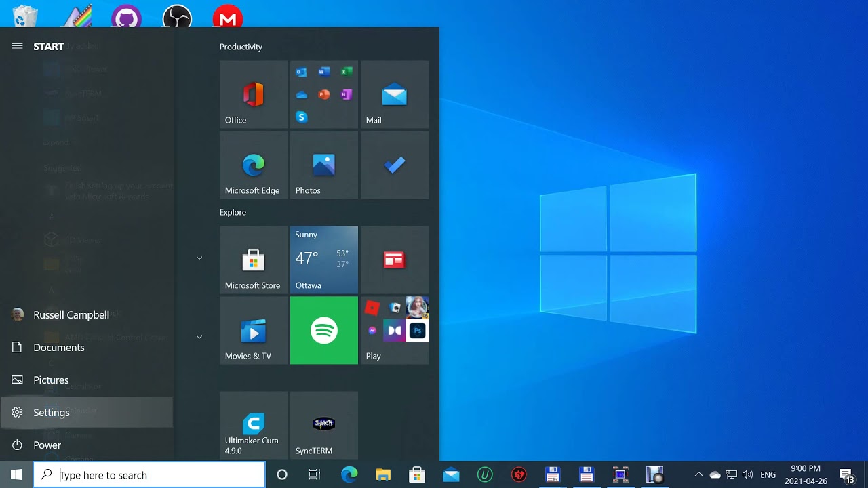The image size is (868, 488).
Task: Launch Word from the Office folder tile
Action: pos(324,72)
